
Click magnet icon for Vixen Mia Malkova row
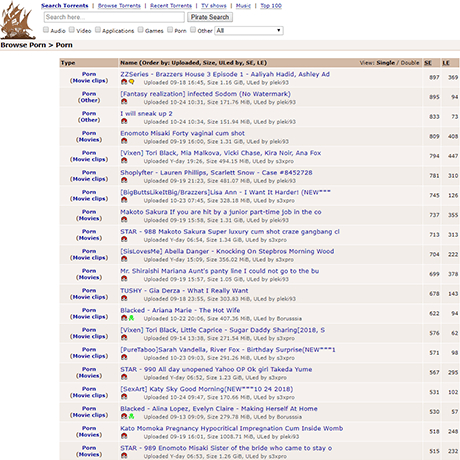pyautogui.click(x=124, y=160)
